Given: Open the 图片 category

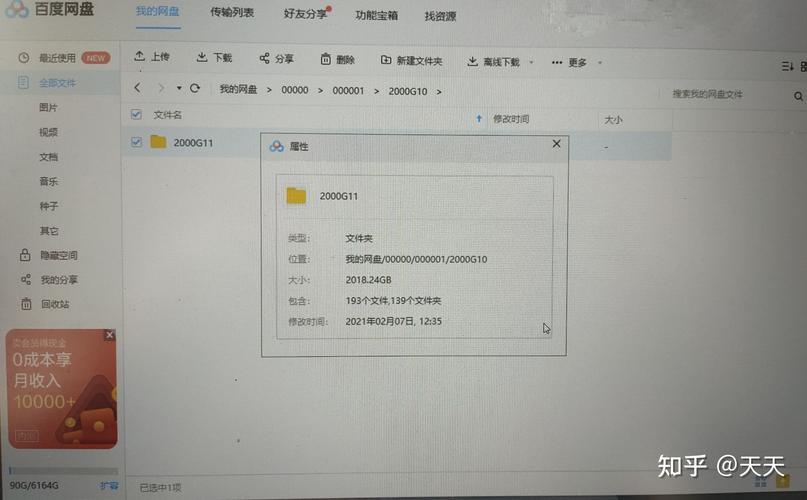Looking at the screenshot, I should coord(48,107).
